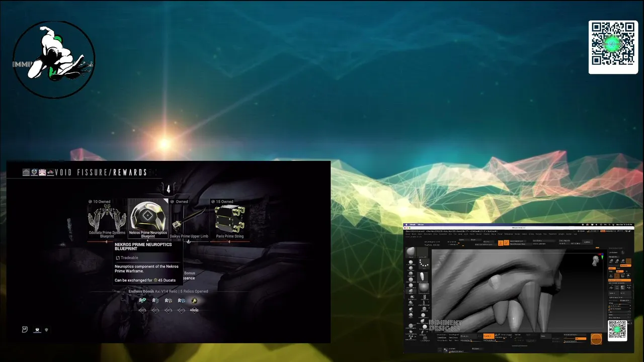Screen dimensions: 644x362
Task: Click the gold relic icon above +Relic
Action: pos(194,301)
